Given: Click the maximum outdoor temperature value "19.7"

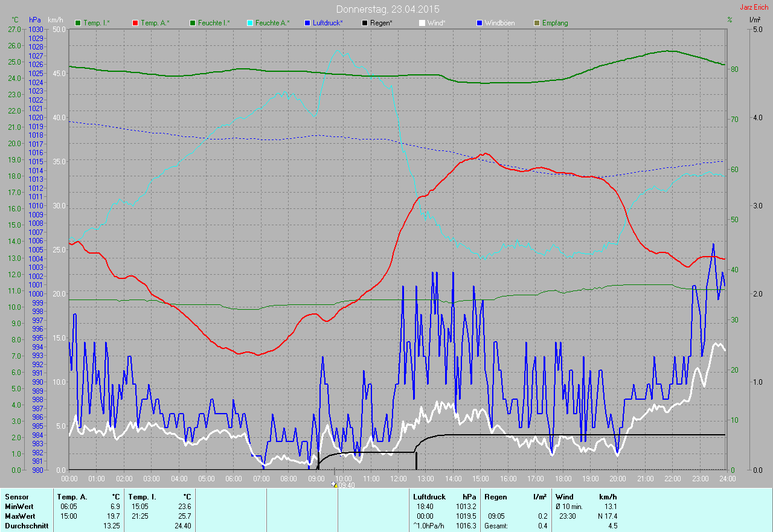Looking at the screenshot, I should (114, 516).
